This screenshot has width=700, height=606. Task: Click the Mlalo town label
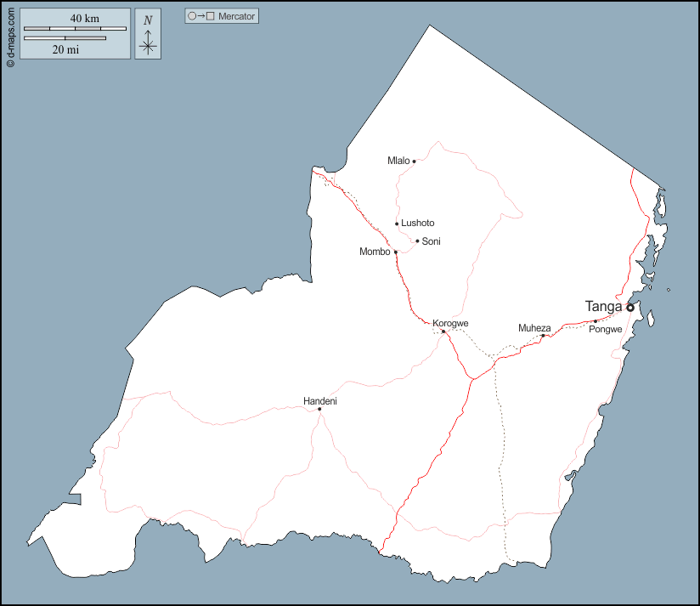coord(398,161)
